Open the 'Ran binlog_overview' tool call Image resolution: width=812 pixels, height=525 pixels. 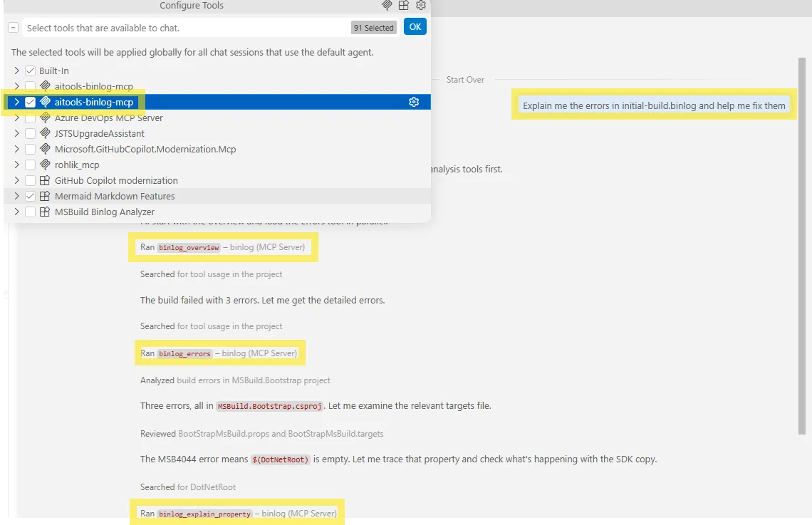222,247
